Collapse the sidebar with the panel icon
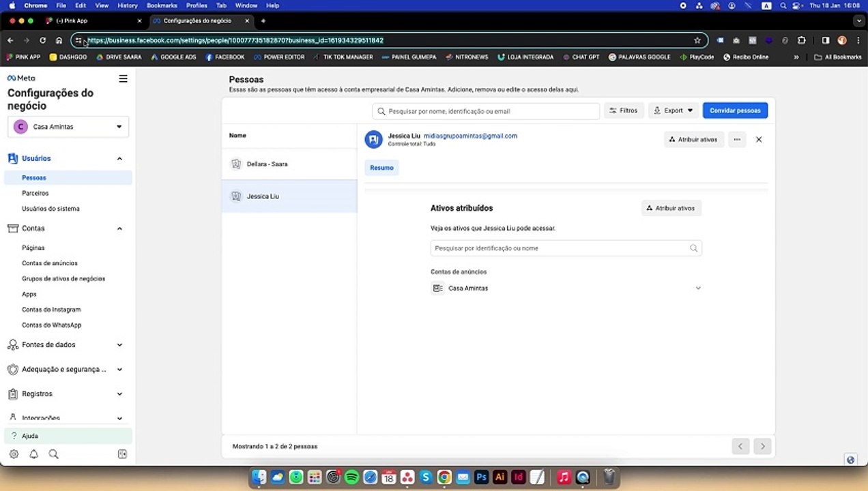The image size is (868, 491). (x=123, y=454)
